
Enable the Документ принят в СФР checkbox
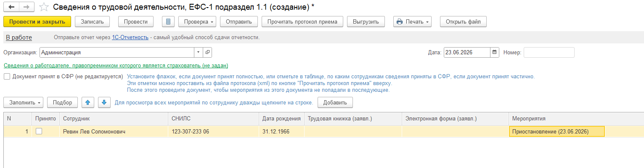(x=7, y=77)
